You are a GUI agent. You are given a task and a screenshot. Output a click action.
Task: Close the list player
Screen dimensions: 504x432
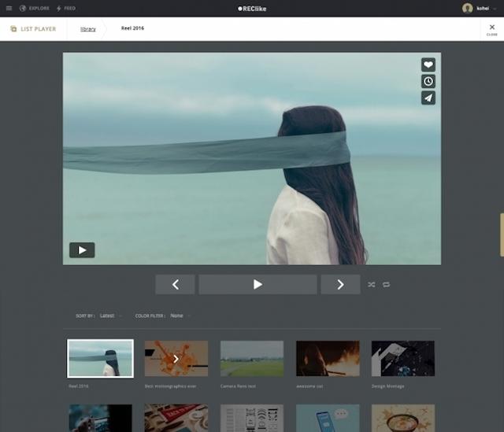tap(491, 29)
